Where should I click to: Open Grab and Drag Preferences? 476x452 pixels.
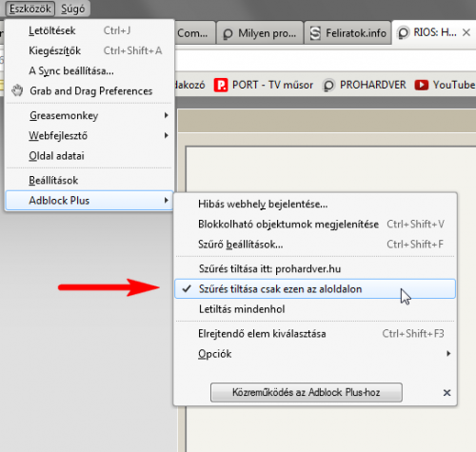[89, 91]
